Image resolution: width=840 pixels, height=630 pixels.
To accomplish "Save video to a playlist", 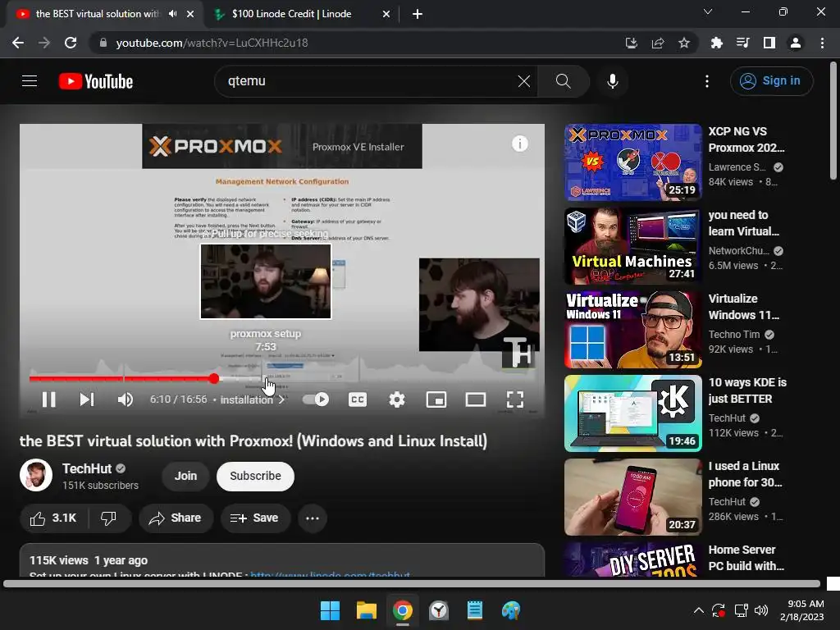I will point(255,518).
